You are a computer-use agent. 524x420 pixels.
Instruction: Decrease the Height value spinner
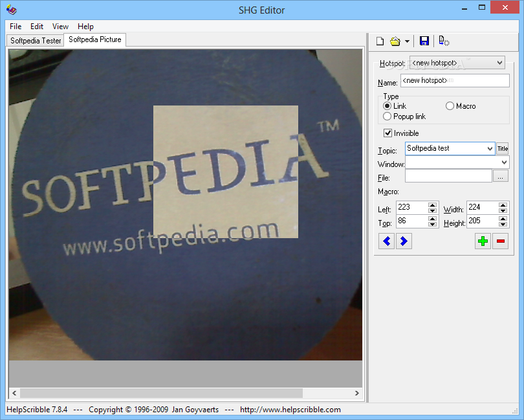click(x=503, y=224)
